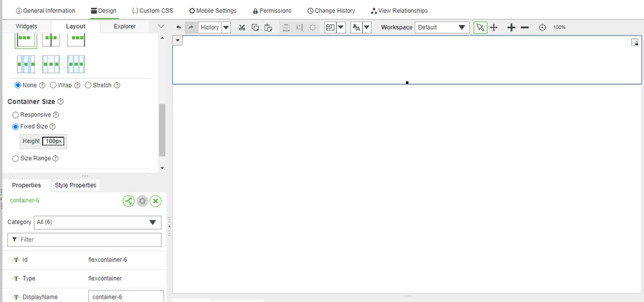644x302 pixels.
Task: Expand the chevron next to the Explorer tab
Action: point(161,26)
